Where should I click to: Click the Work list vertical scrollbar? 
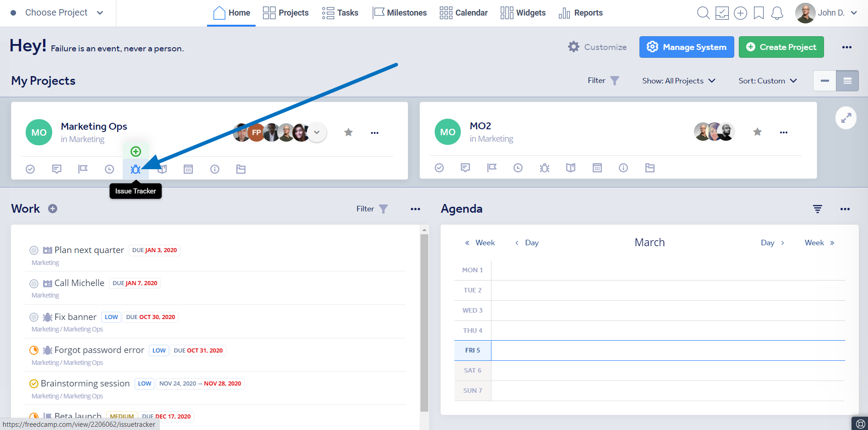[x=424, y=321]
